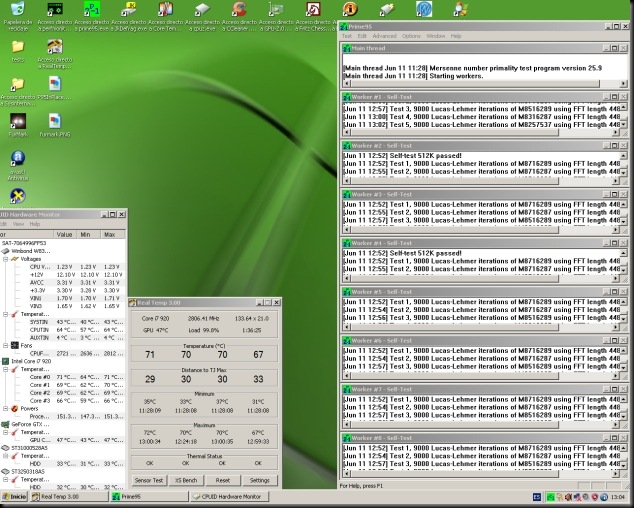Click the Value column header

(65, 235)
